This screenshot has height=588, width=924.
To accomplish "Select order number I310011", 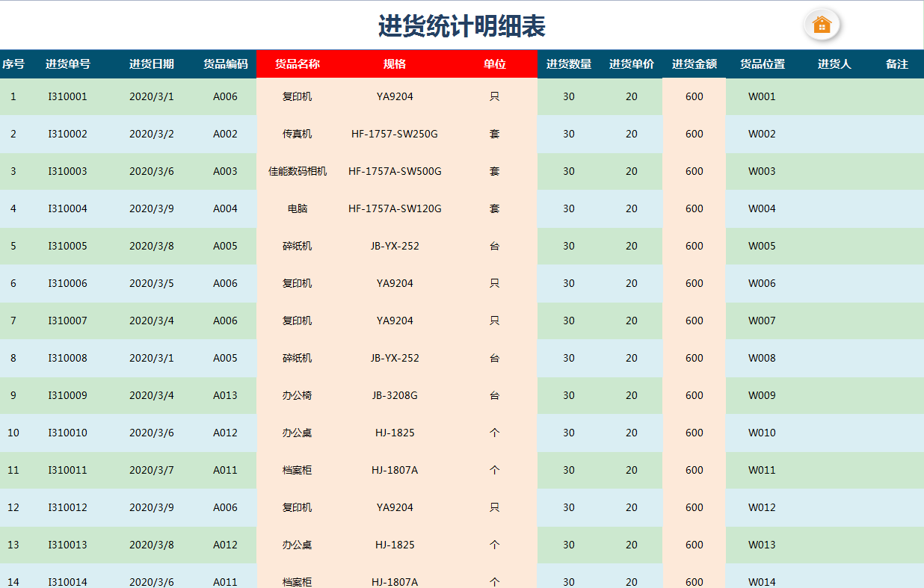I will click(68, 470).
